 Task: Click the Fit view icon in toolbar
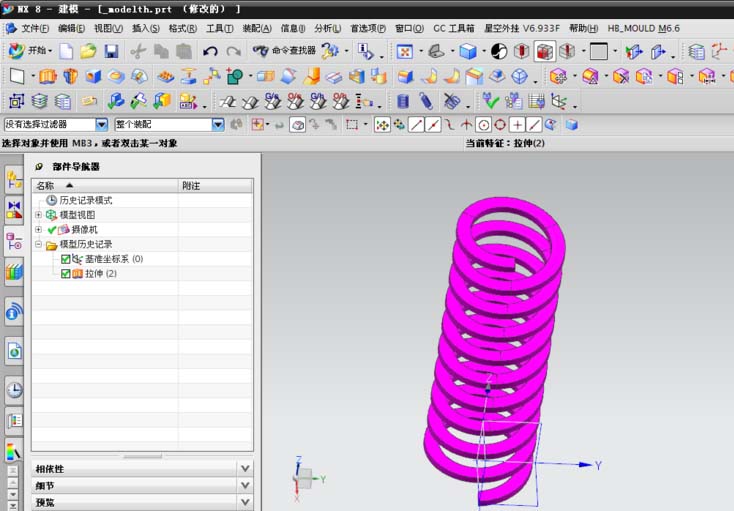point(404,51)
